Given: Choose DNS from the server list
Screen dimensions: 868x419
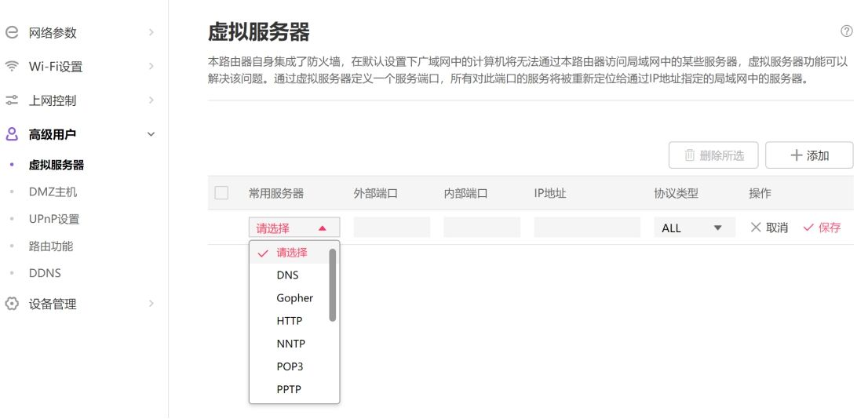Looking at the screenshot, I should pyautogui.click(x=290, y=275).
